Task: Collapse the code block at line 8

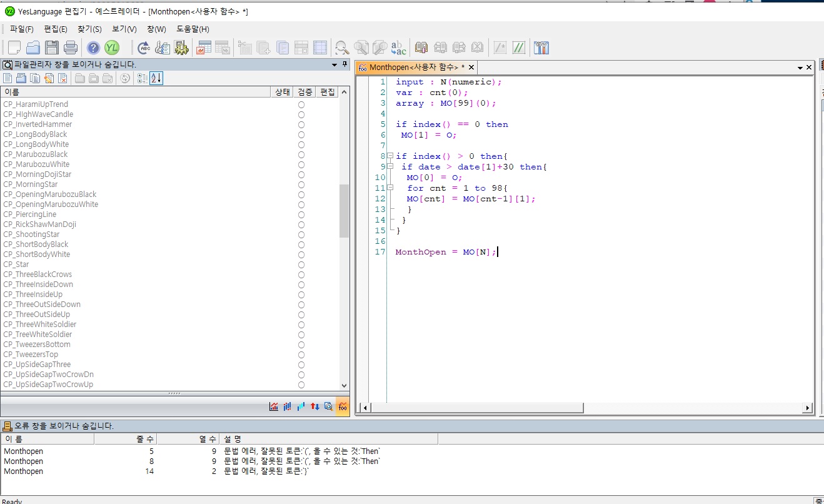Action: tap(390, 156)
